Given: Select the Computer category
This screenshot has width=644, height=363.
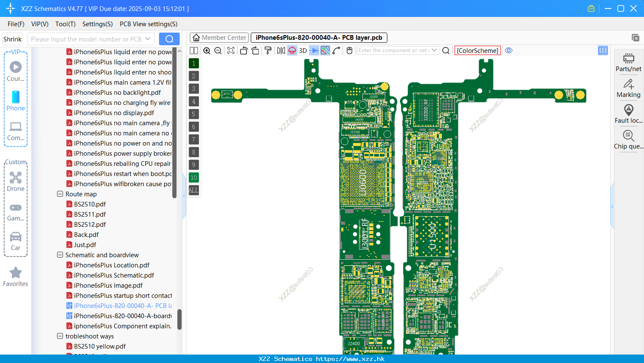Looking at the screenshot, I should pos(16,131).
